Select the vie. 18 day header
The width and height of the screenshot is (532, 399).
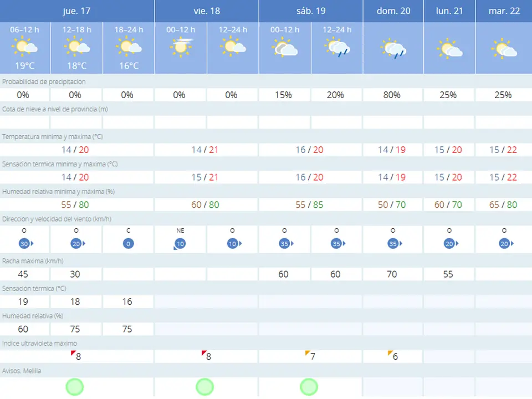point(207,11)
